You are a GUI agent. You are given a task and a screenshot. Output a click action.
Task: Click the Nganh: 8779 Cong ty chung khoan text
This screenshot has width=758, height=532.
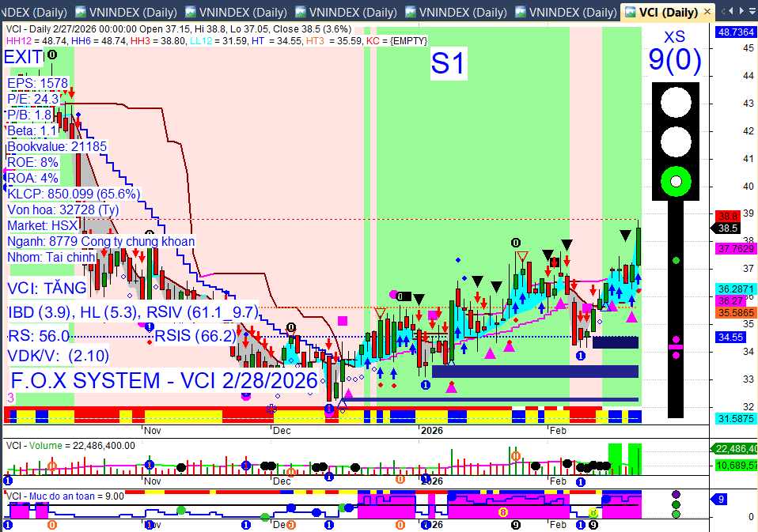[x=101, y=241]
